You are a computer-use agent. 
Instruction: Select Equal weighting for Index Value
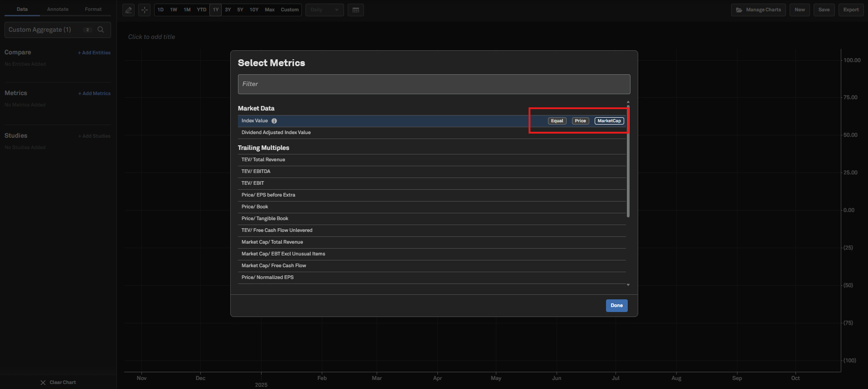pos(557,121)
